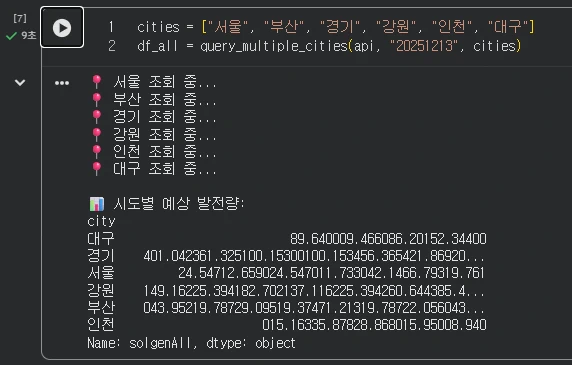
Task: Click the 대구 result row value
Action: pos(388,239)
